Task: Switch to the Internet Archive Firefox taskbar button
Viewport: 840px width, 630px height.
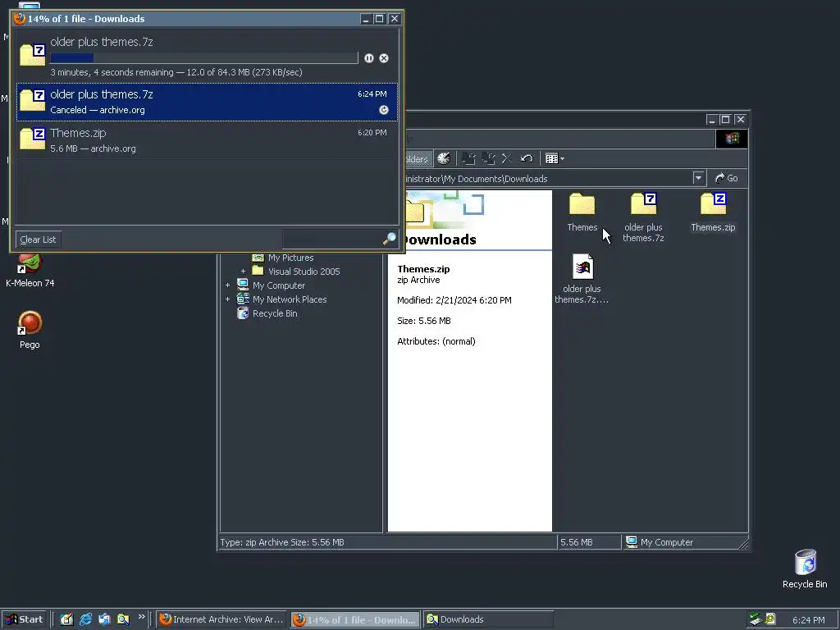Action: pos(222,619)
